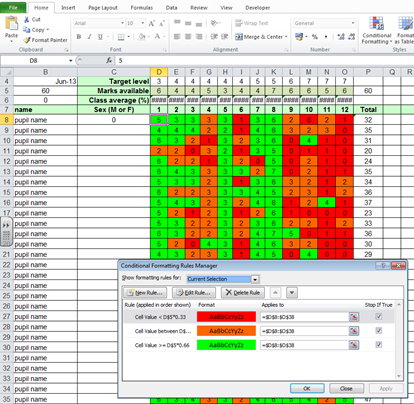
Task: Click the Orientation text-angle icon
Action: click(214, 23)
